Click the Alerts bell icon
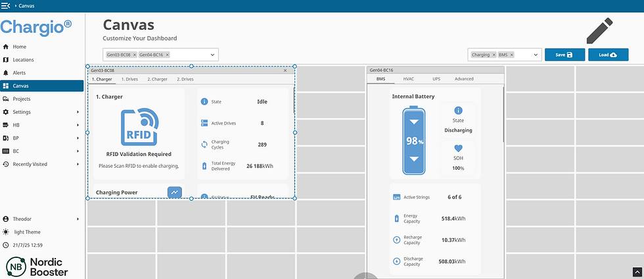 click(6, 73)
